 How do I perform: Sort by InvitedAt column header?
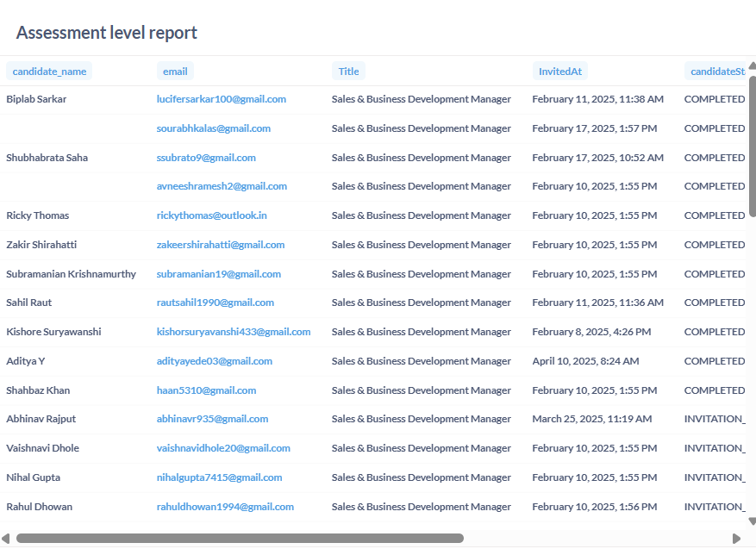coord(560,72)
